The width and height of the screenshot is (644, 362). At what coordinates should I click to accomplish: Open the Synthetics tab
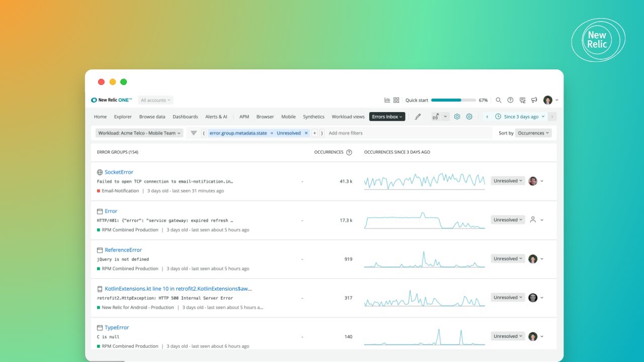pos(313,117)
